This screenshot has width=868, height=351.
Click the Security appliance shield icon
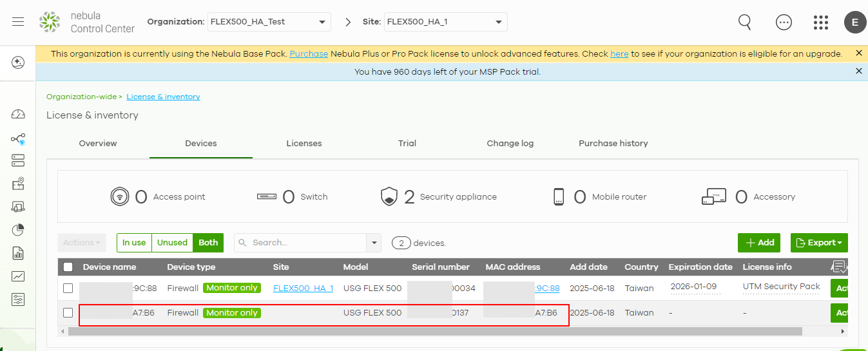pyautogui.click(x=389, y=196)
